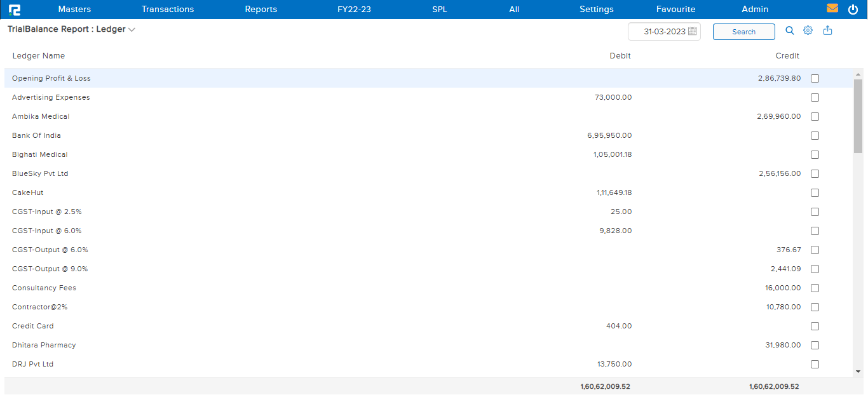Open the mail envelope icon
This screenshot has width=868, height=397.
click(832, 9)
